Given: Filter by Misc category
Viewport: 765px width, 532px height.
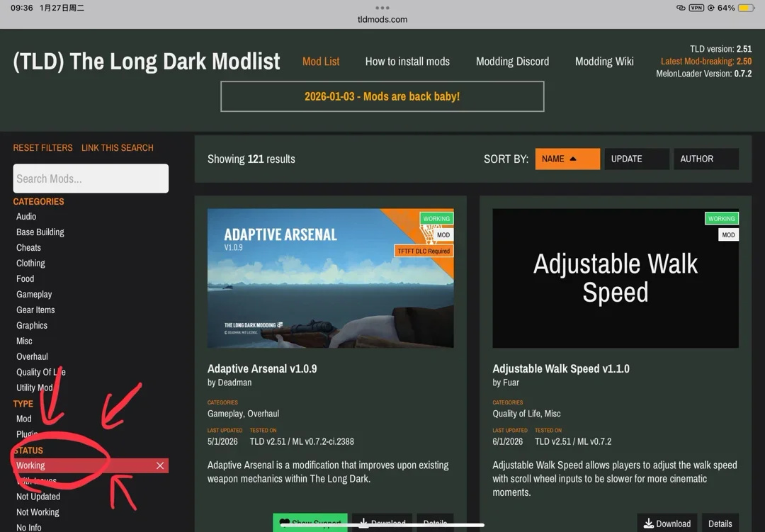Looking at the screenshot, I should click(x=24, y=341).
